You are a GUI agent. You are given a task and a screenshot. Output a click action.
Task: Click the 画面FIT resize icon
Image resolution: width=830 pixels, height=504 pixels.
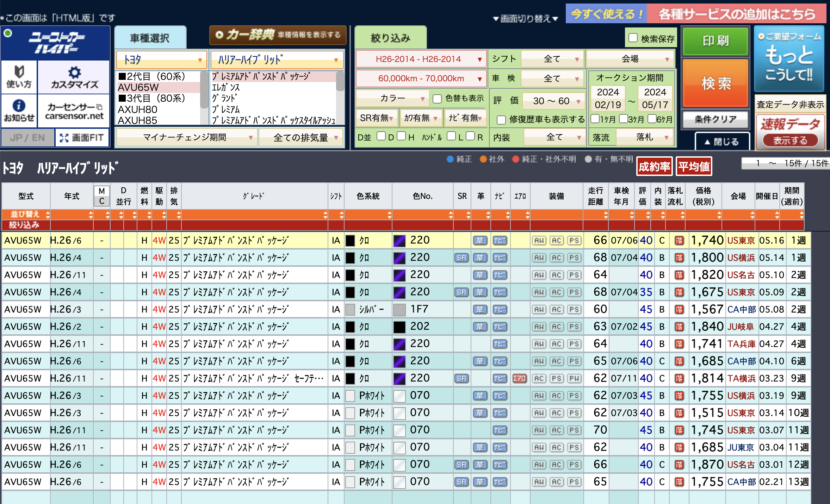82,138
